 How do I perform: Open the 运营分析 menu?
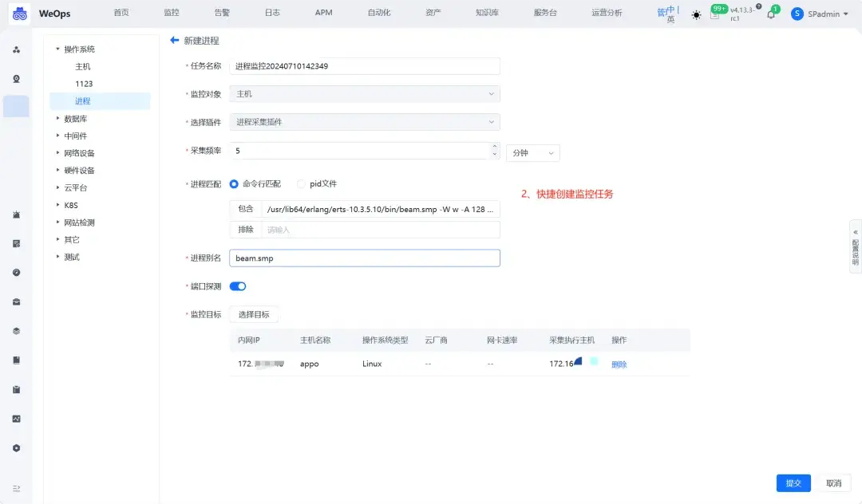pos(607,13)
